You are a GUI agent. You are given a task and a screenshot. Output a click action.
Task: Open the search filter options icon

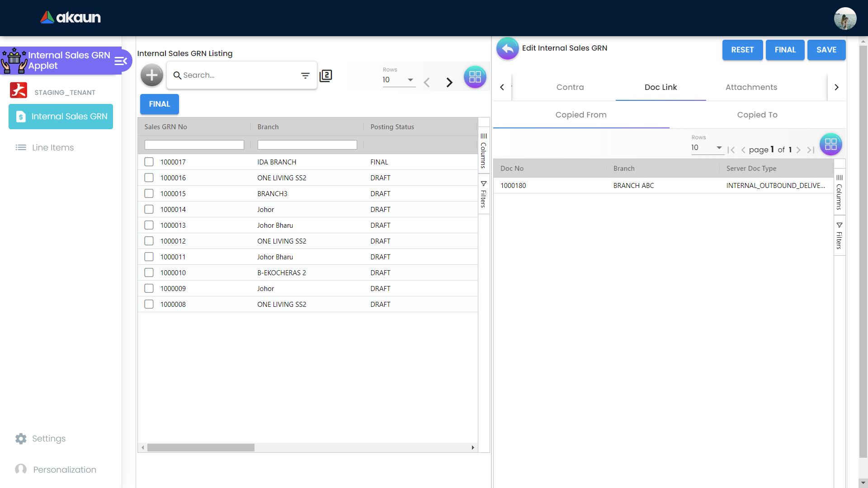click(305, 75)
